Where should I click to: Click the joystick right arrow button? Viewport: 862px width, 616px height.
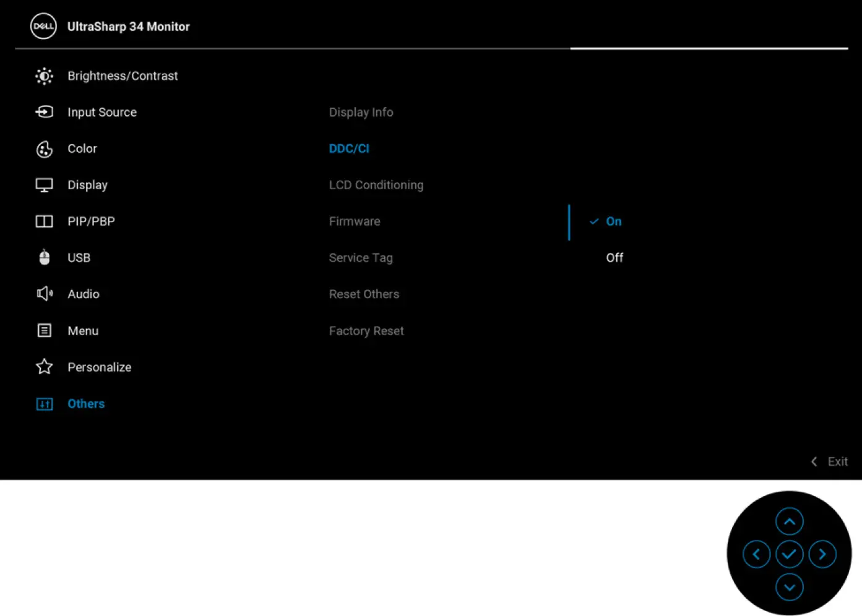point(822,554)
